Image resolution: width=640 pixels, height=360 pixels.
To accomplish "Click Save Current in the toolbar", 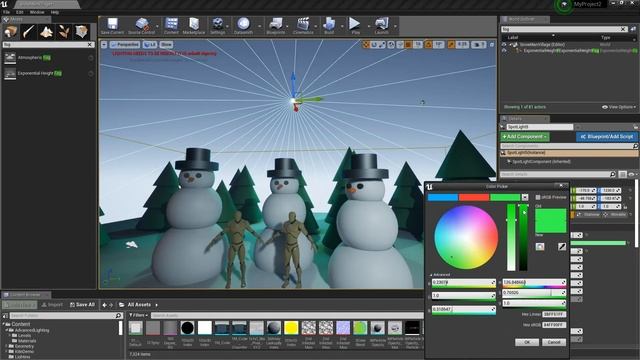I will pyautogui.click(x=112, y=26).
